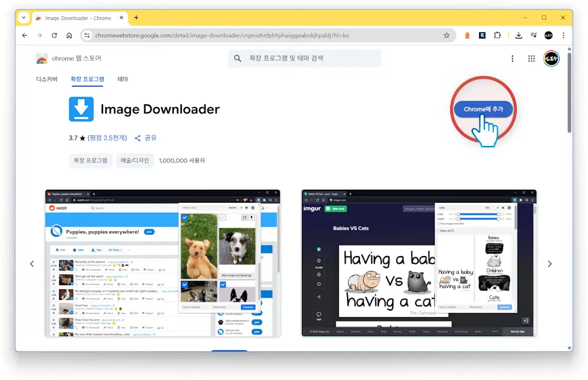
Task: Click the Image Downloader blue extension logo
Action: click(81, 109)
